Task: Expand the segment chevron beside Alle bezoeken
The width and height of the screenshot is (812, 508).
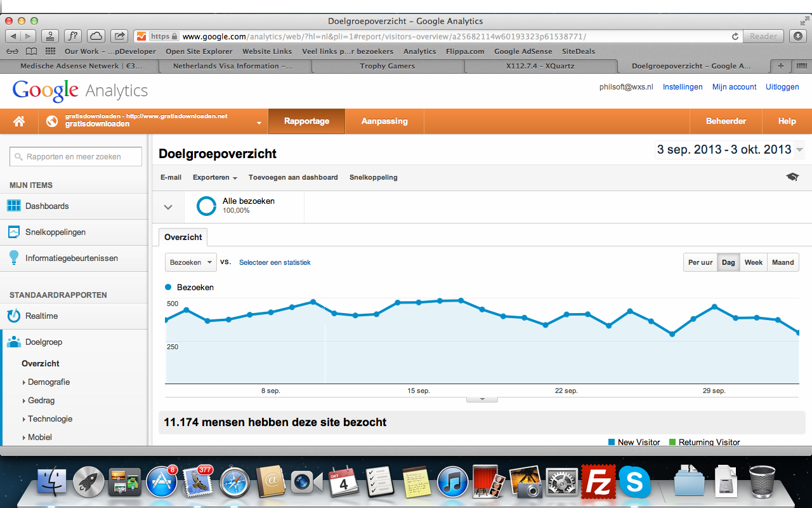Action: (x=168, y=207)
